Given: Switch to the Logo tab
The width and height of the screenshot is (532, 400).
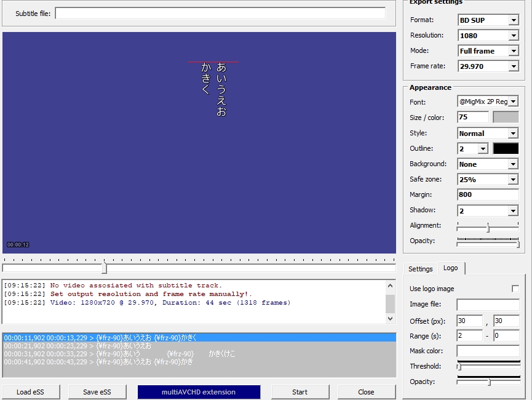Looking at the screenshot, I should (x=451, y=268).
